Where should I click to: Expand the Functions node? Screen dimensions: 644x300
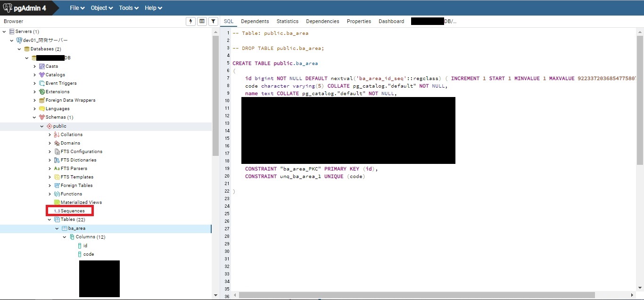pos(50,194)
